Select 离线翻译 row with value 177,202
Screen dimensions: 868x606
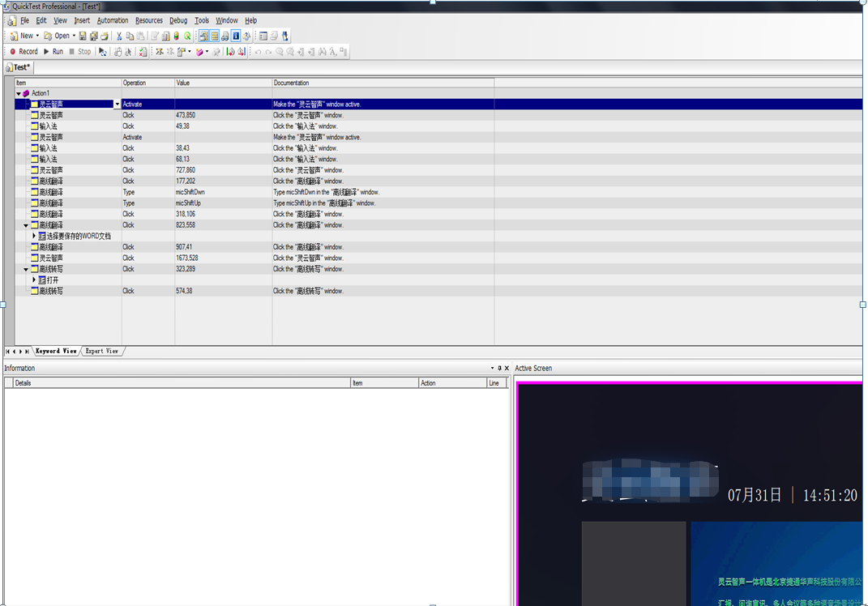(x=438, y=181)
